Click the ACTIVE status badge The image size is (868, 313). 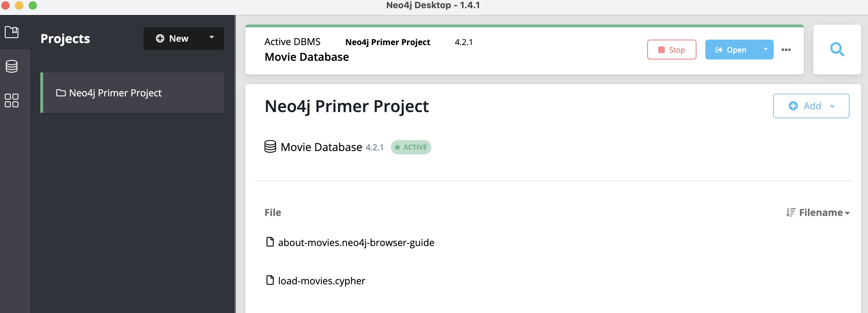(x=411, y=147)
